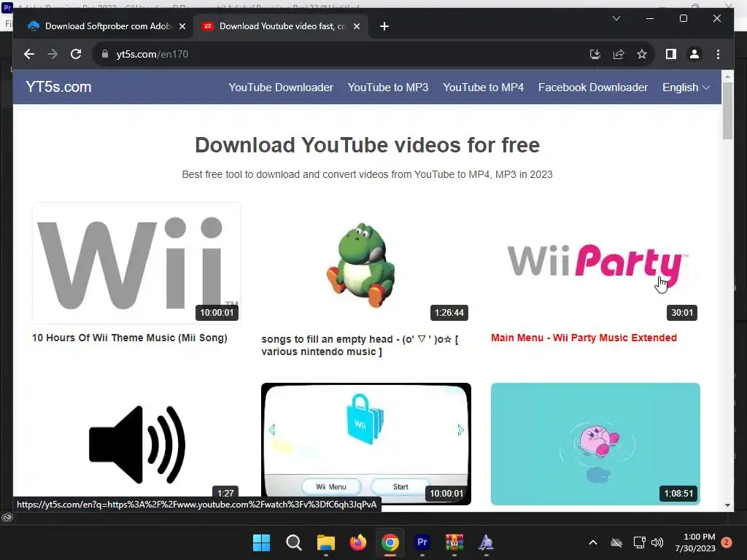Click the Download YouTube videos for free heading
747x560 pixels.
point(368,145)
